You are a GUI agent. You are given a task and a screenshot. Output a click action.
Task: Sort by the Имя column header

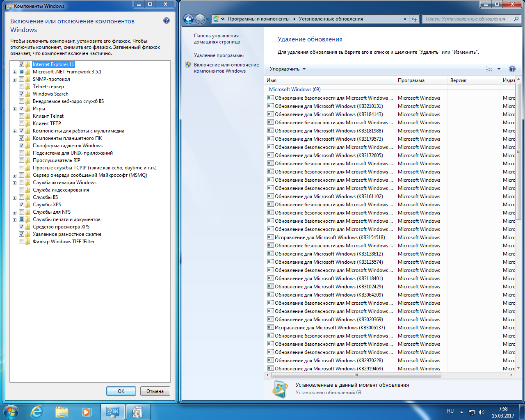pyautogui.click(x=329, y=80)
